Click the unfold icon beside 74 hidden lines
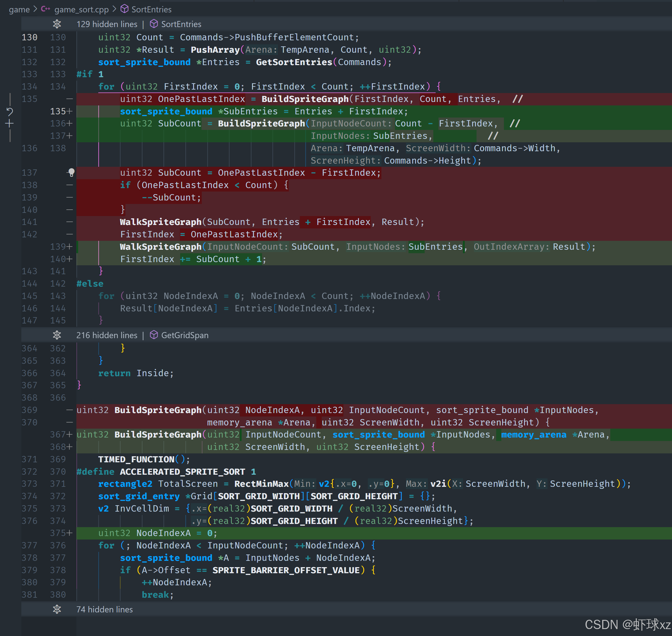The width and height of the screenshot is (672, 636). (x=57, y=609)
